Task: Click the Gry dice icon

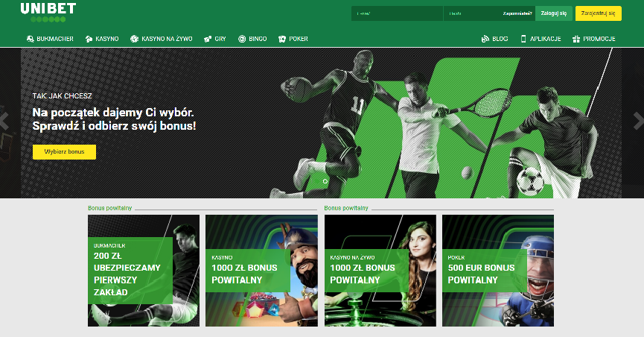Action: pyautogui.click(x=208, y=39)
